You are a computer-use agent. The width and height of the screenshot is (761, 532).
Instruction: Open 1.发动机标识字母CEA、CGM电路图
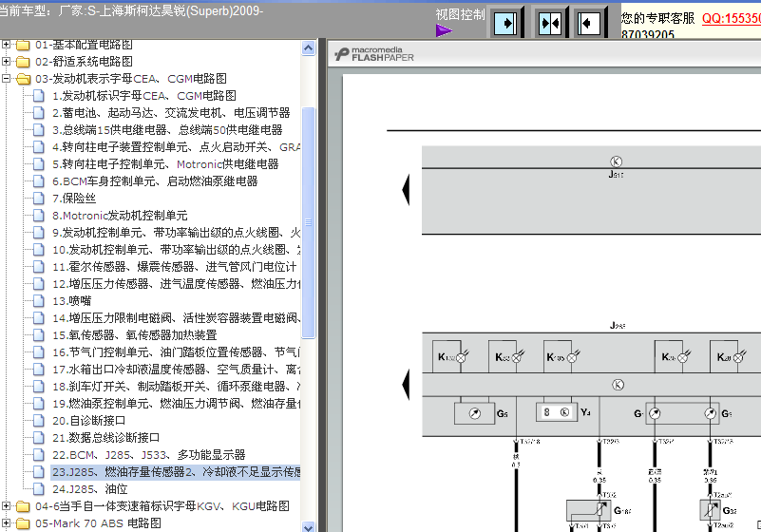(x=144, y=96)
